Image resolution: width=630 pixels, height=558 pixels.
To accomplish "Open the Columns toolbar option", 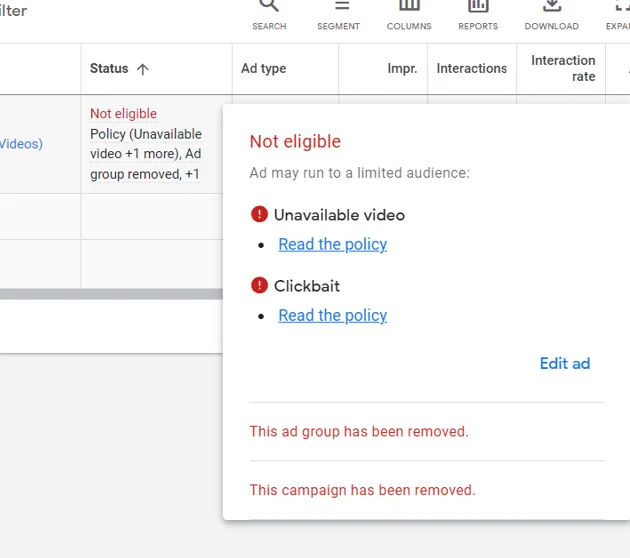I will (x=409, y=15).
